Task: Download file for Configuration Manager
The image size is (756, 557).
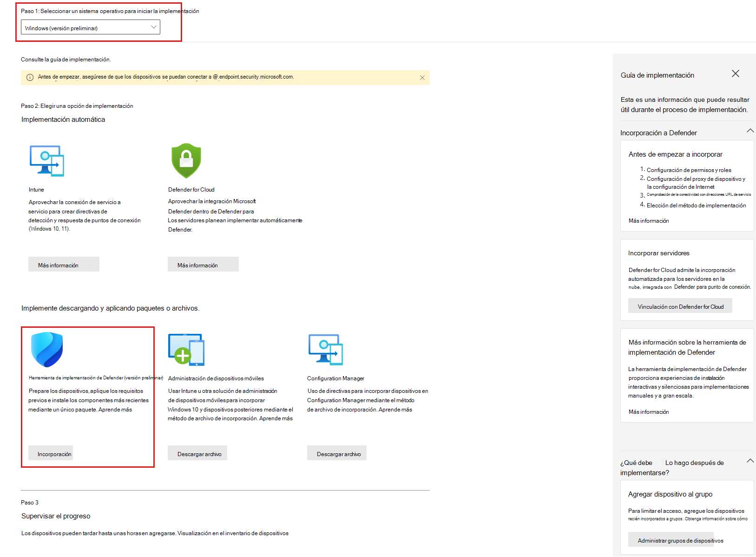Action: point(337,453)
